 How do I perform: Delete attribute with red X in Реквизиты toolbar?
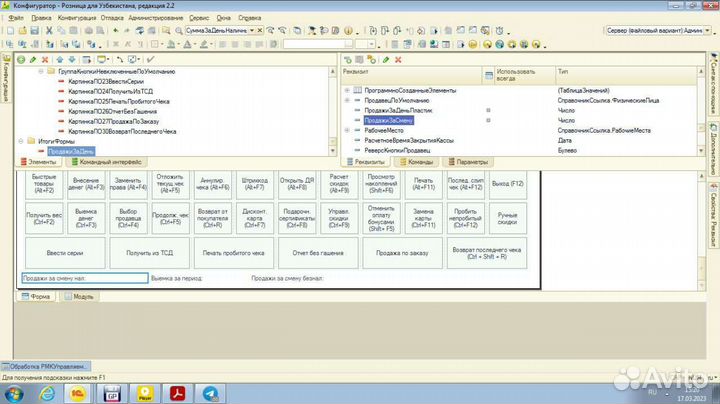(x=398, y=60)
